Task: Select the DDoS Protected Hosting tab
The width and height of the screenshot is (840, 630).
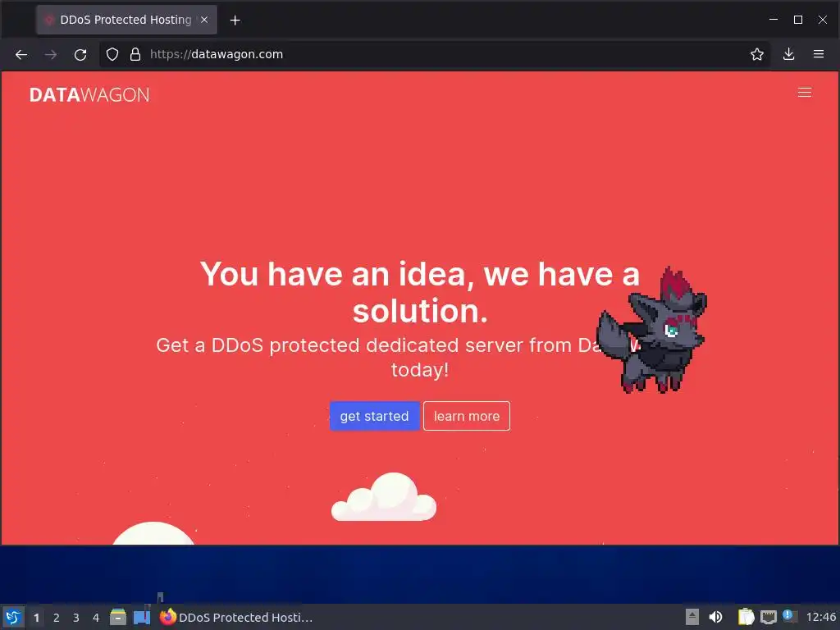Action: [126, 20]
